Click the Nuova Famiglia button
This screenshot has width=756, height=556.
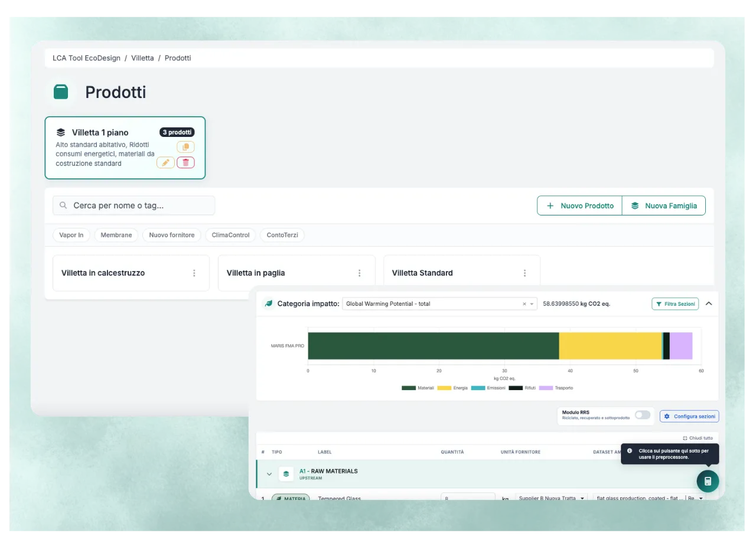click(x=664, y=205)
